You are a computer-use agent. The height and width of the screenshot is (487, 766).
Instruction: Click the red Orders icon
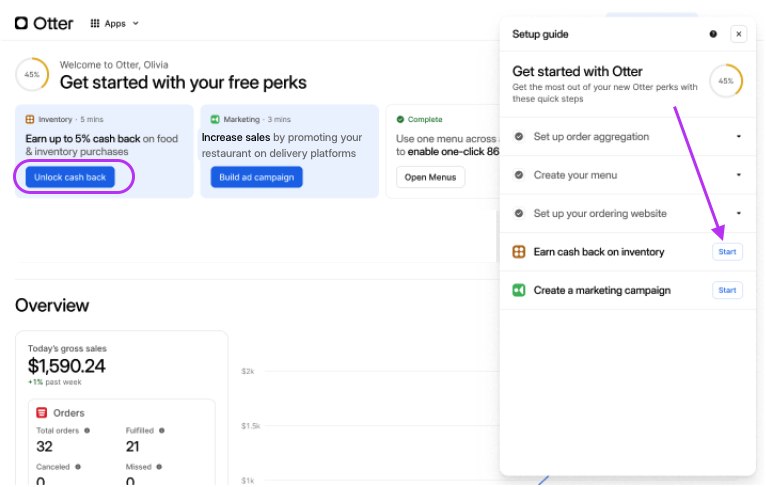pyautogui.click(x=42, y=412)
